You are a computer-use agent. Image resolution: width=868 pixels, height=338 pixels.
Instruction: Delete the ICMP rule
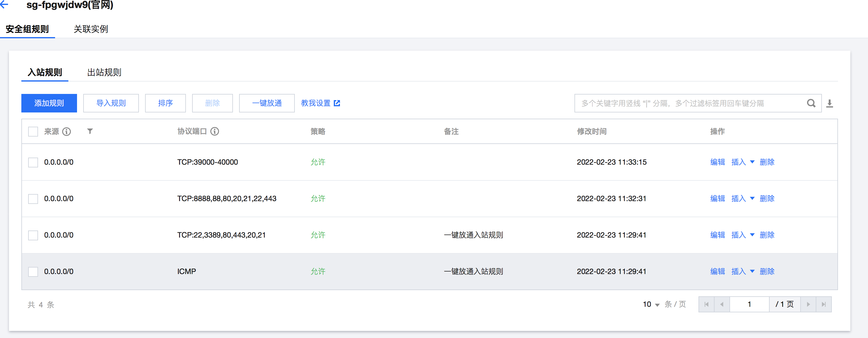[x=767, y=271]
